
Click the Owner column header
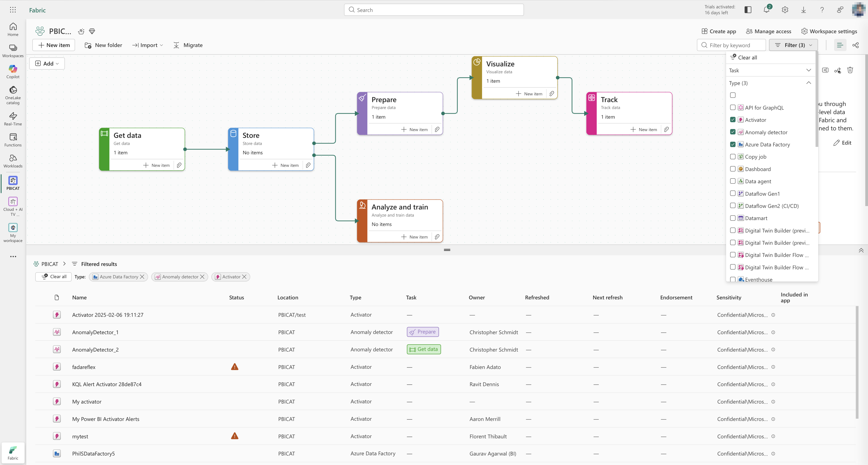[x=476, y=297]
